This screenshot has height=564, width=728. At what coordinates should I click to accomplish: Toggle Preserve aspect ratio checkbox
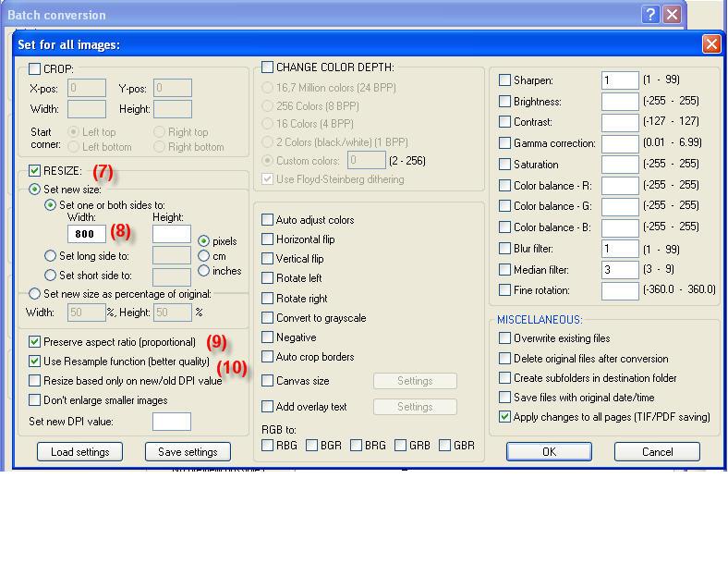(x=35, y=342)
